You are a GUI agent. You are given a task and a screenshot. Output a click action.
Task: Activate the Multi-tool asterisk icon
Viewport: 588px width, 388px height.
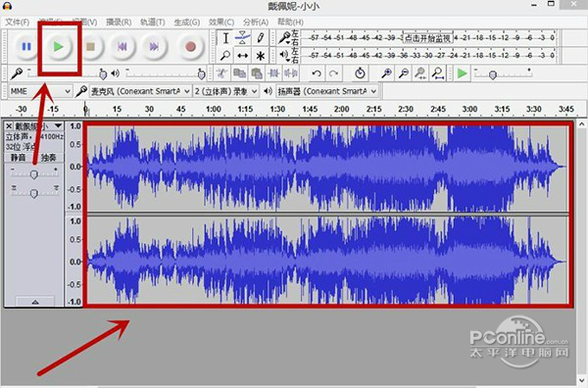click(261, 56)
